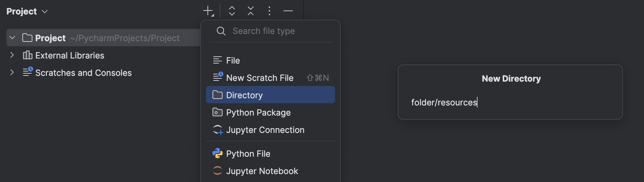
Task: Expand the Scratches and Consoles node
Action: [12, 73]
